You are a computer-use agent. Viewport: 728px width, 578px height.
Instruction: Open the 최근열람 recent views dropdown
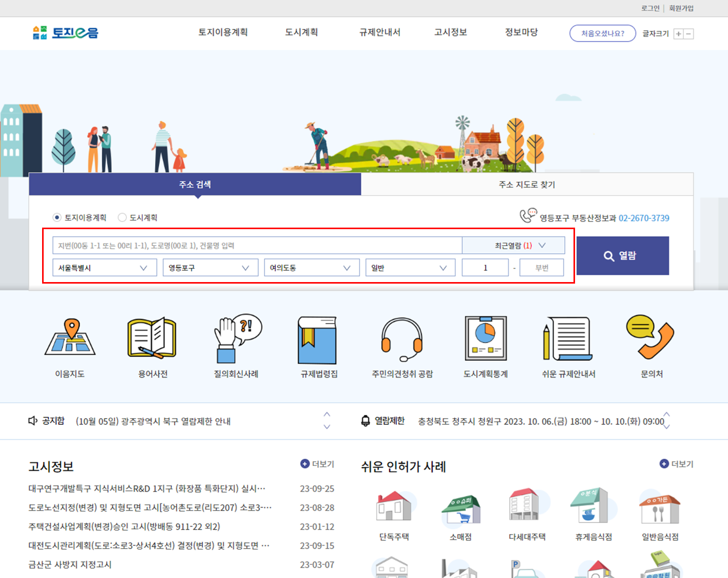pyautogui.click(x=513, y=245)
